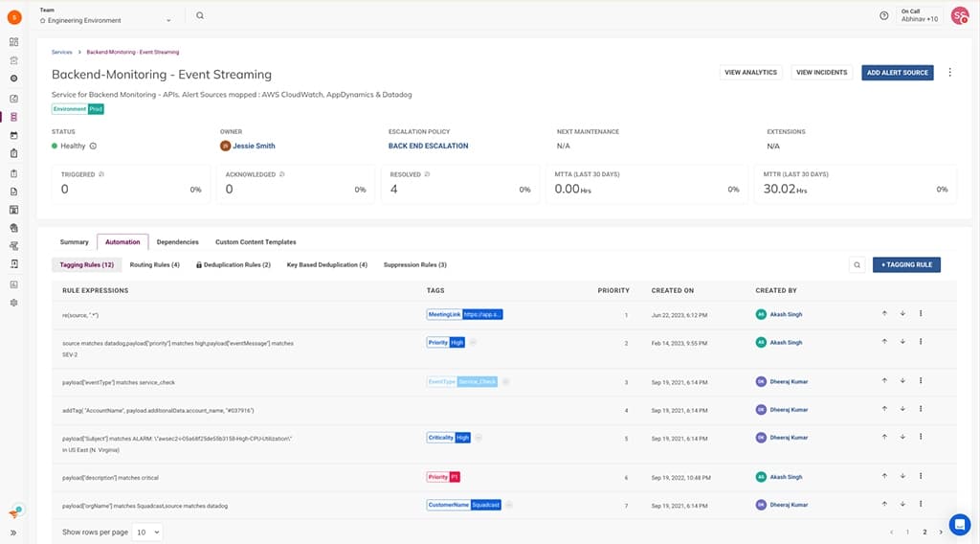
Task: Open the dashboard icon in left sidebar
Action: (x=13, y=42)
